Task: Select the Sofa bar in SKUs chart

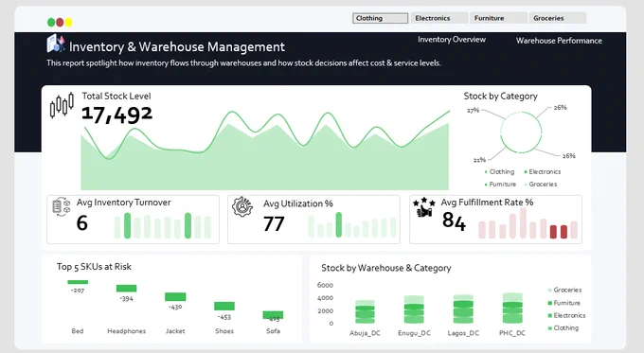Action: 273,315
